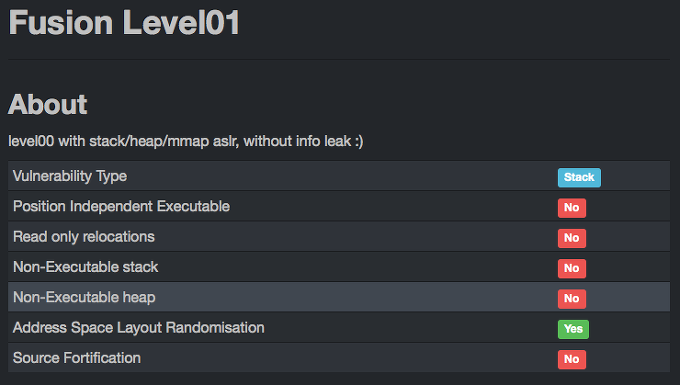The height and width of the screenshot is (385, 680).
Task: Select the Read only relocations label
Action: click(84, 237)
